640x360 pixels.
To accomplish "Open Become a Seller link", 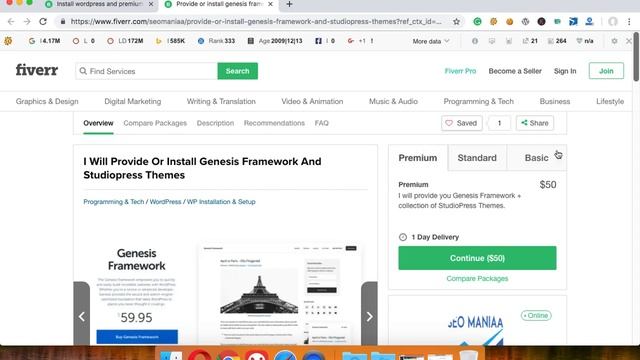I will (515, 71).
